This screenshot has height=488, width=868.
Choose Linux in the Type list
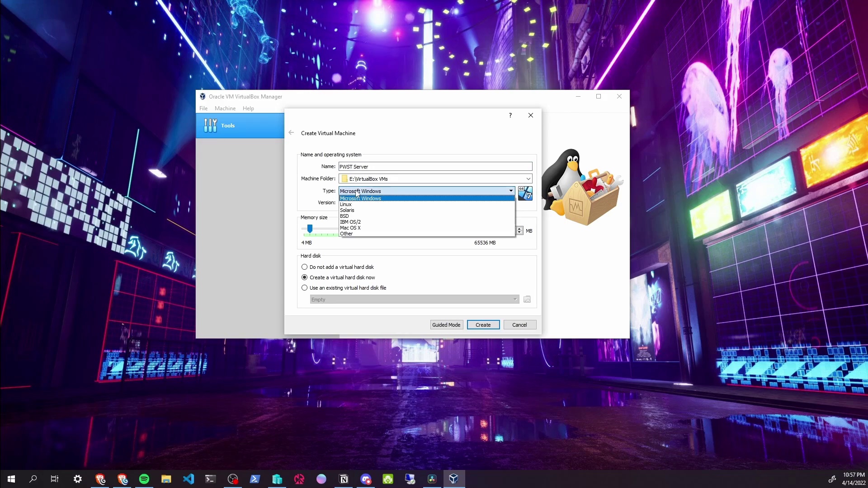coord(427,204)
